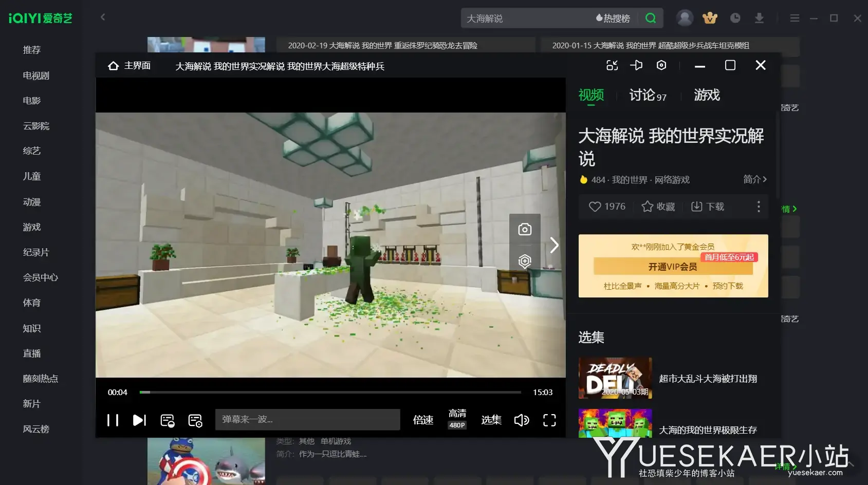Open 随刻热点 in the sidebar

click(x=41, y=379)
